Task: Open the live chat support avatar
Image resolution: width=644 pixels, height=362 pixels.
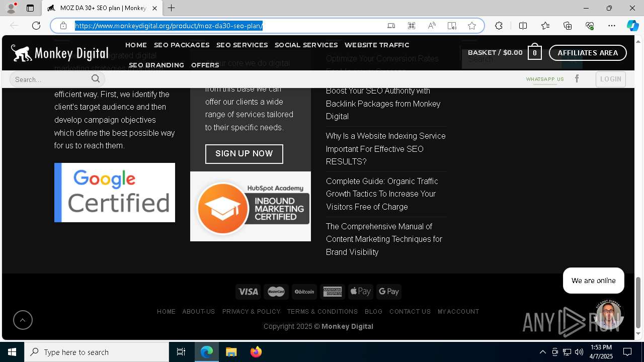Action: (608, 314)
